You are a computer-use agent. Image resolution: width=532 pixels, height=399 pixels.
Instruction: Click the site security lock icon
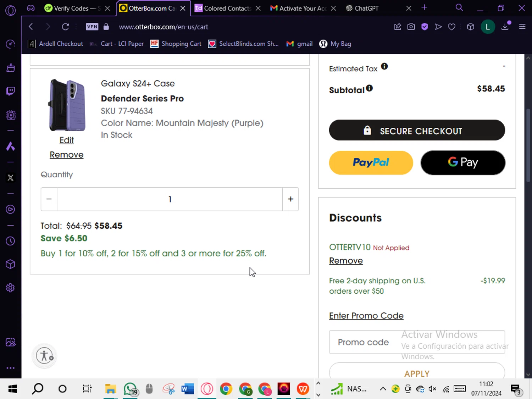pyautogui.click(x=106, y=27)
